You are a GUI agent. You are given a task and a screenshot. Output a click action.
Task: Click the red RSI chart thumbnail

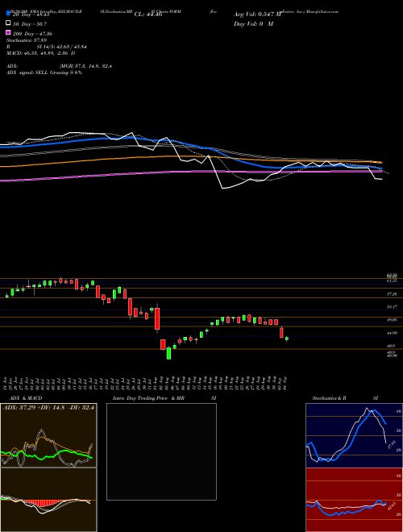354,500
